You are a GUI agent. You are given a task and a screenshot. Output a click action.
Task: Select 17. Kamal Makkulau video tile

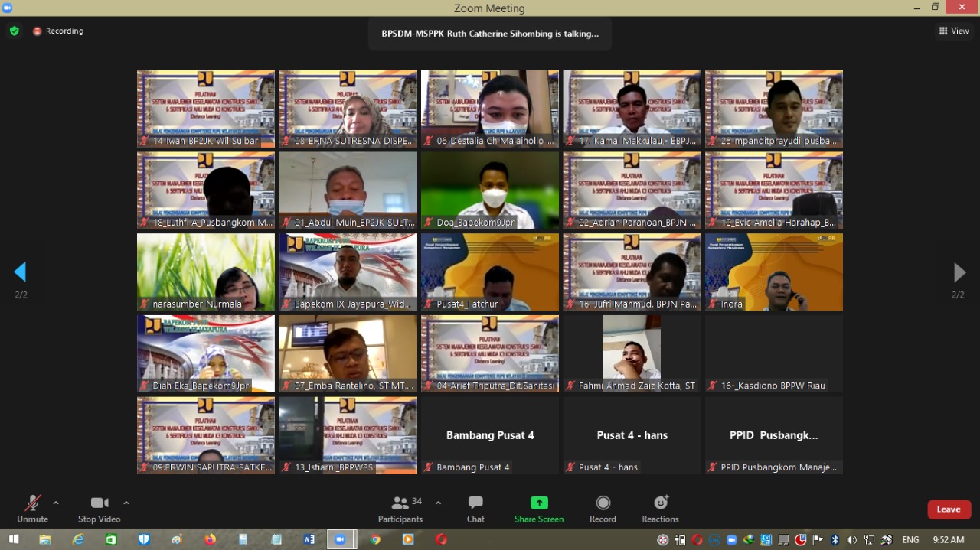(x=632, y=109)
